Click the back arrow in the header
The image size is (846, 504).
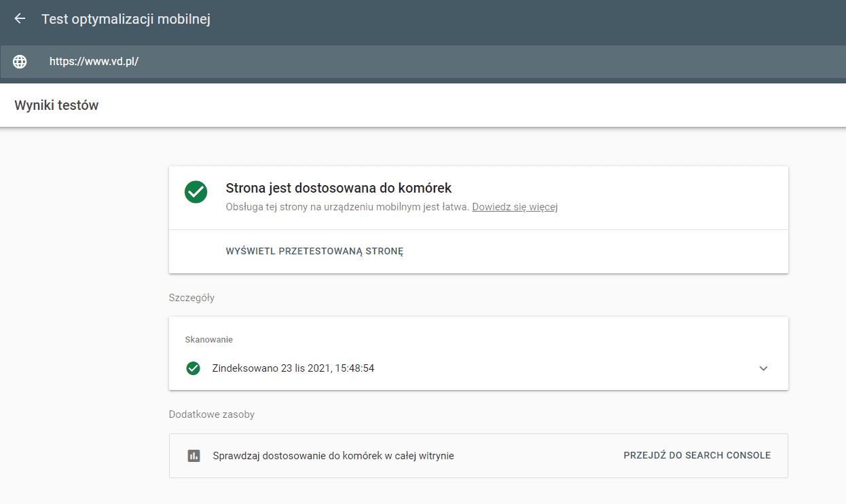(19, 19)
